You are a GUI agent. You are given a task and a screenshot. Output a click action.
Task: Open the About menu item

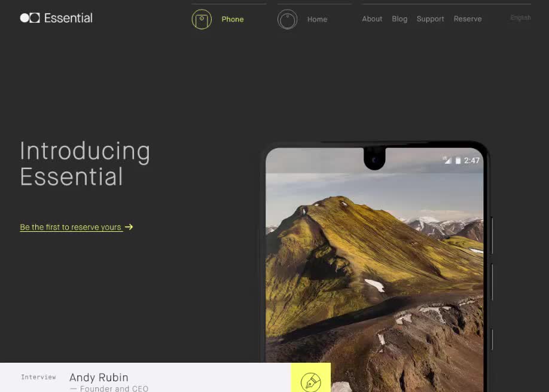[372, 19]
